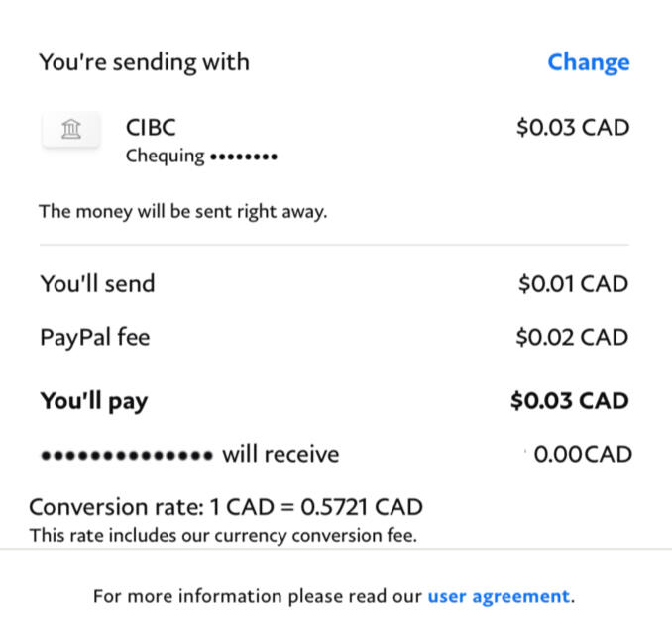Screen dimensions: 672x627
Task: Click the bold $0.03 CAD total
Action: [x=569, y=401]
